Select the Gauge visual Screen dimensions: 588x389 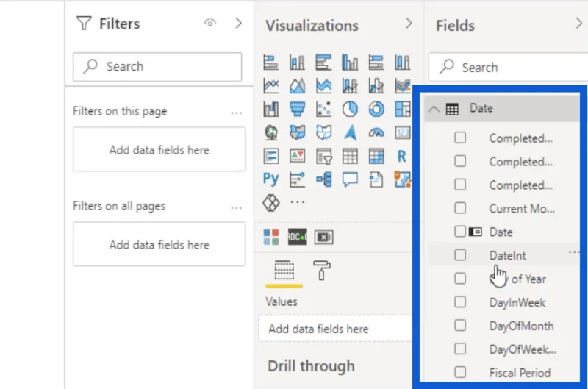click(376, 132)
